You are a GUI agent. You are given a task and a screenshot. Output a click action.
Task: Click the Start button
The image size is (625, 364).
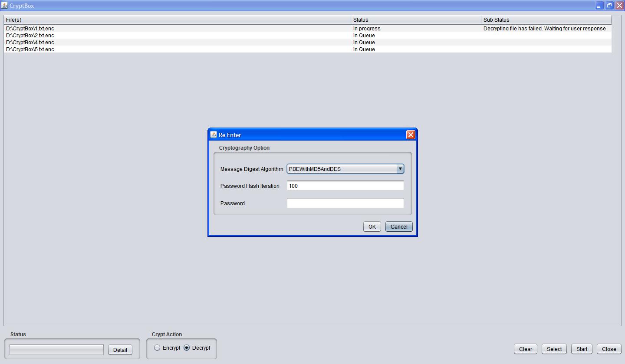point(582,349)
